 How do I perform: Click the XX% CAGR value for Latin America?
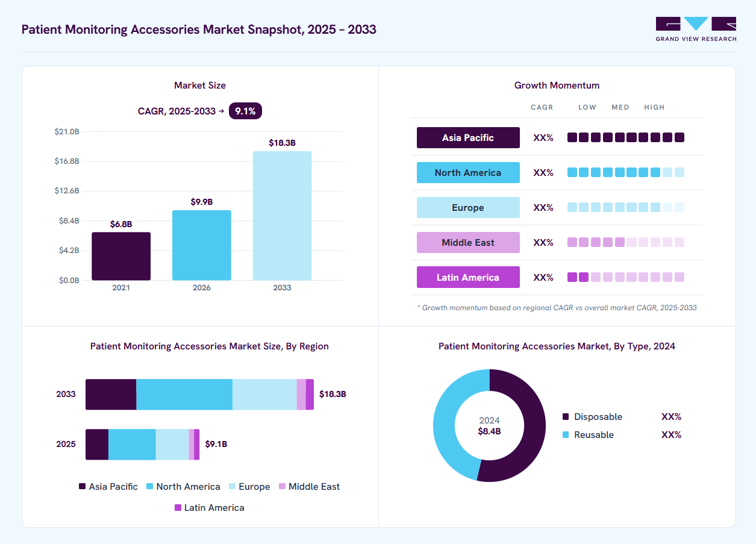(543, 277)
